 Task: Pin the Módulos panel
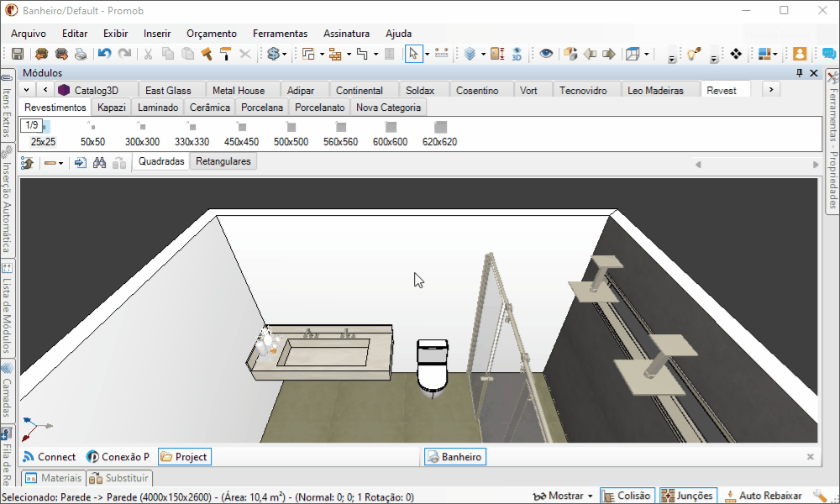pos(800,73)
